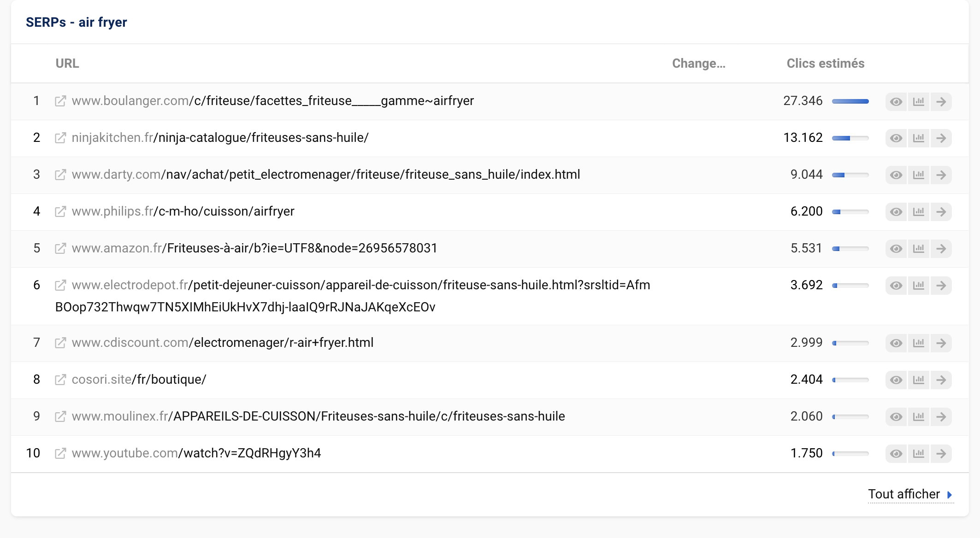Show chart history for philips.fr row
This screenshot has height=538, width=980.
click(x=919, y=211)
